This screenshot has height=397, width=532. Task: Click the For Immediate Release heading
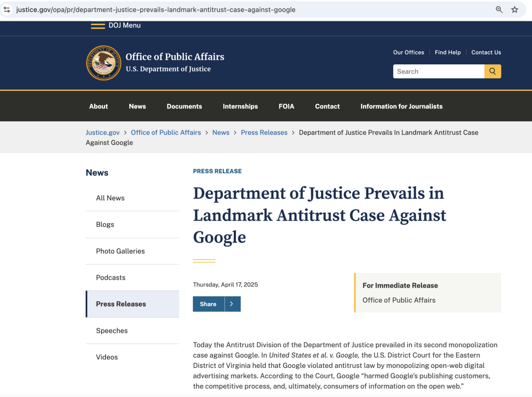coord(400,285)
